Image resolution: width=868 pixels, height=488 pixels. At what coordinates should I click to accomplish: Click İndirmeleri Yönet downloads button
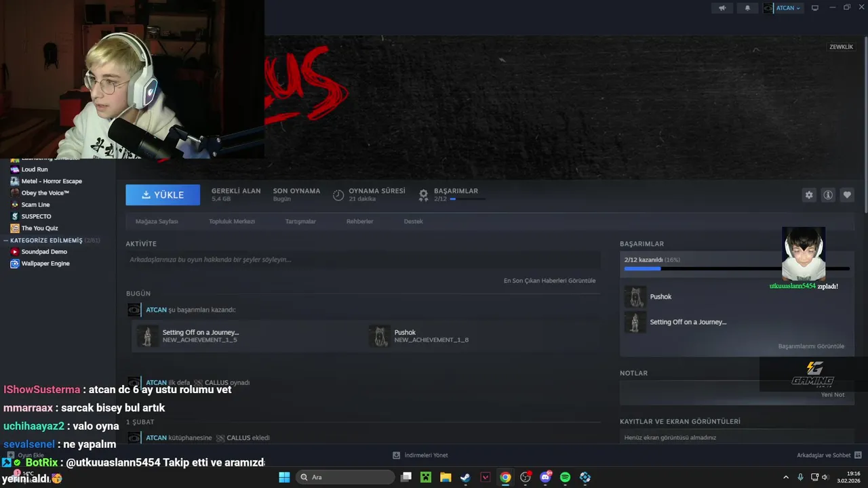[x=420, y=455]
